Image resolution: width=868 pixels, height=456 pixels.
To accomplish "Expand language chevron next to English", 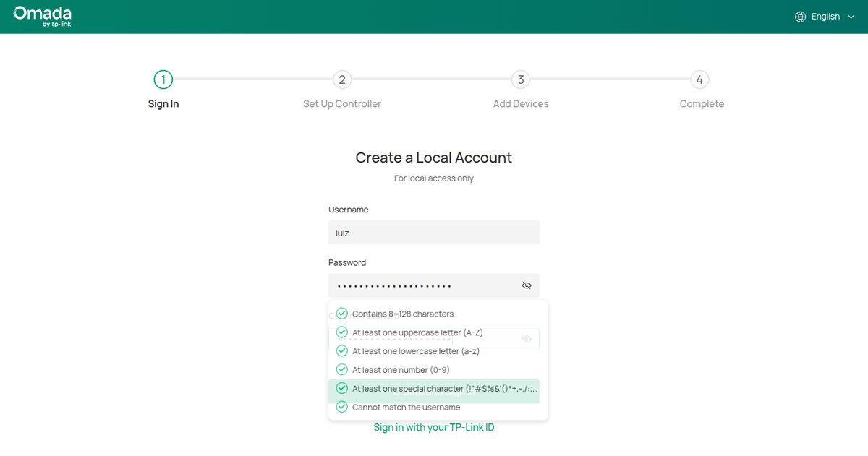I will point(851,17).
